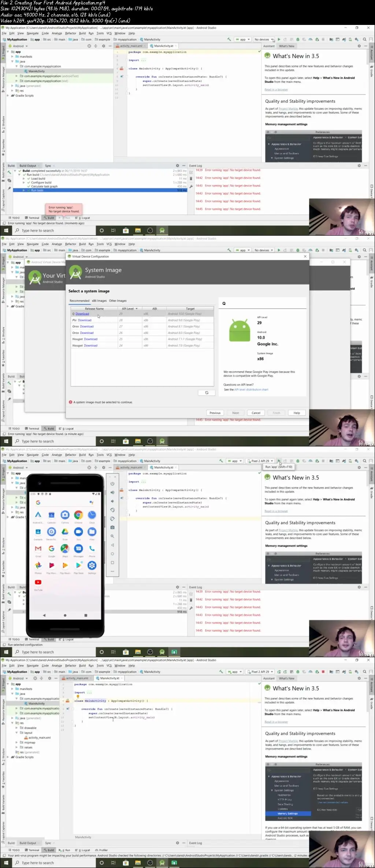
Task: Open extended controls via emulator toolbar ellipsis
Action: [112, 571]
